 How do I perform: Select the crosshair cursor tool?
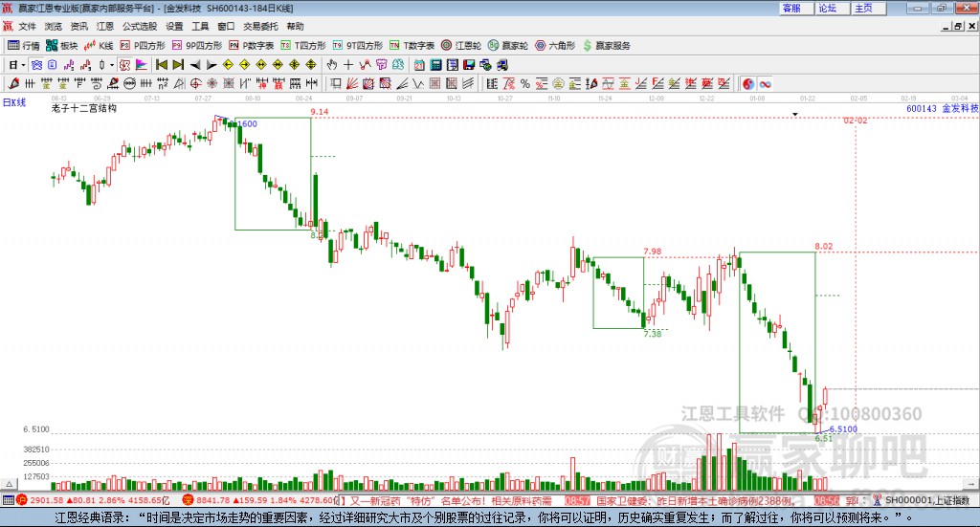(x=348, y=65)
